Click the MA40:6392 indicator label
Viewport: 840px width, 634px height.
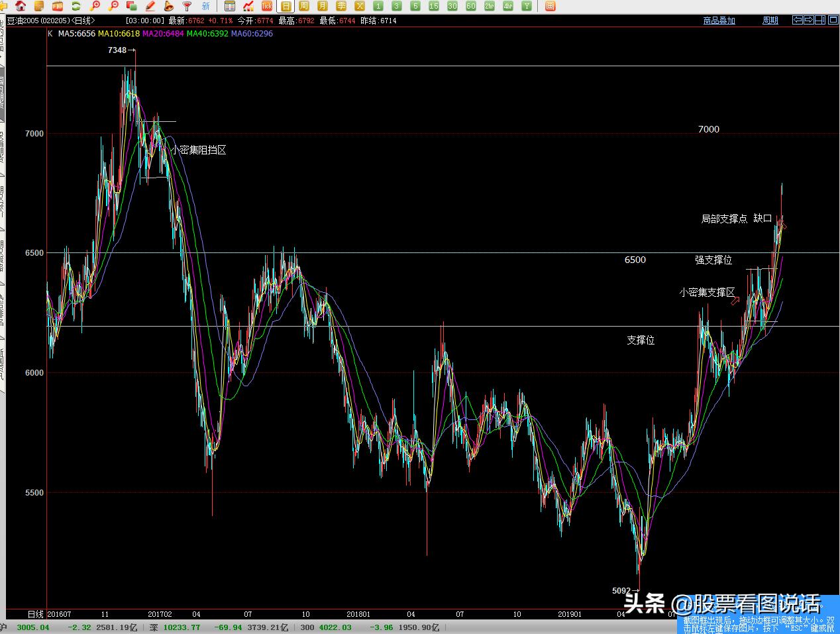click(207, 33)
